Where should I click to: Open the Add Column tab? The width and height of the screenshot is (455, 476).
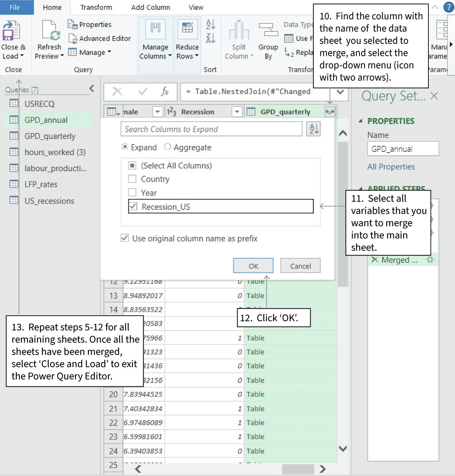tap(150, 7)
